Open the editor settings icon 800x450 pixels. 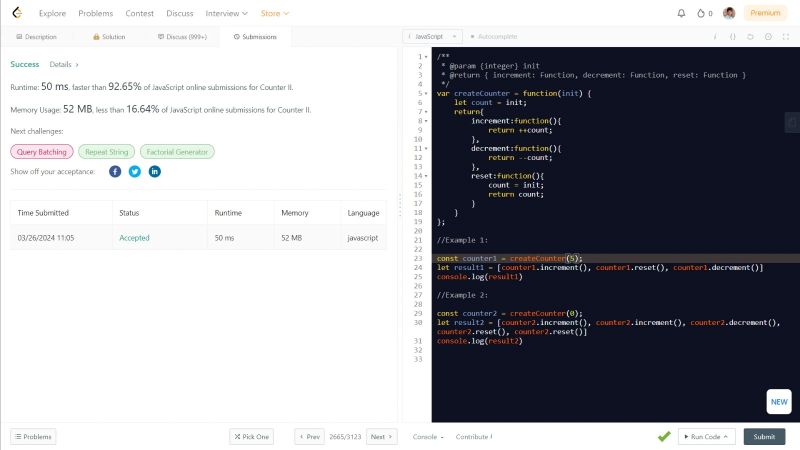(767, 36)
